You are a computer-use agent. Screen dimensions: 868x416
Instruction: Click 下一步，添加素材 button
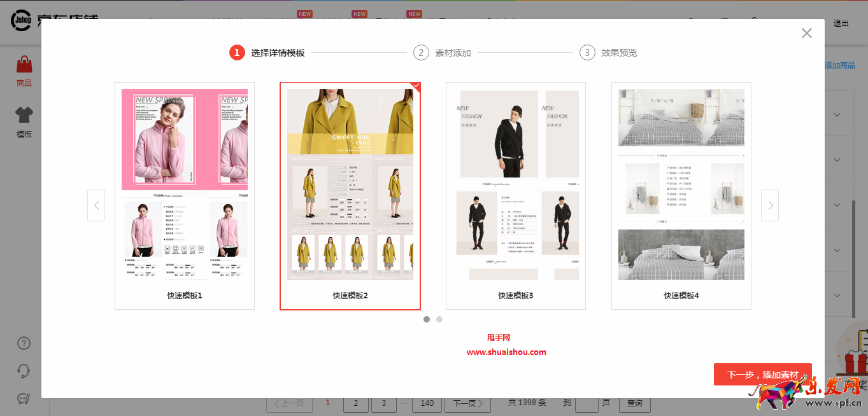tap(762, 375)
